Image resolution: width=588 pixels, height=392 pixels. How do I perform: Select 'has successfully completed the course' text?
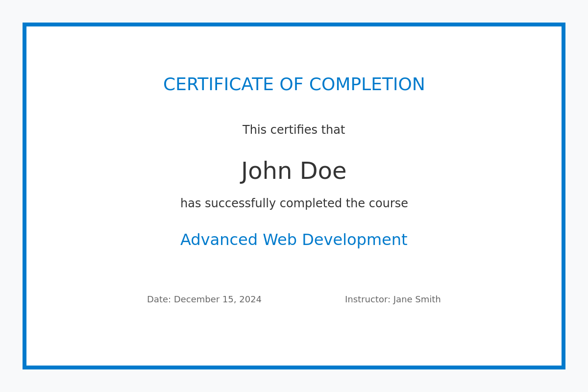click(294, 203)
